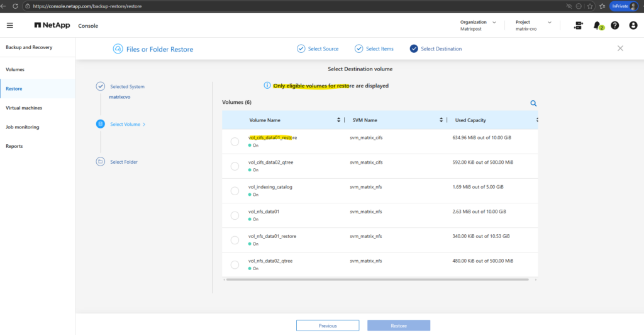Click the info icon beside eligible volumes notice
This screenshot has height=335, width=644.
pyautogui.click(x=267, y=86)
